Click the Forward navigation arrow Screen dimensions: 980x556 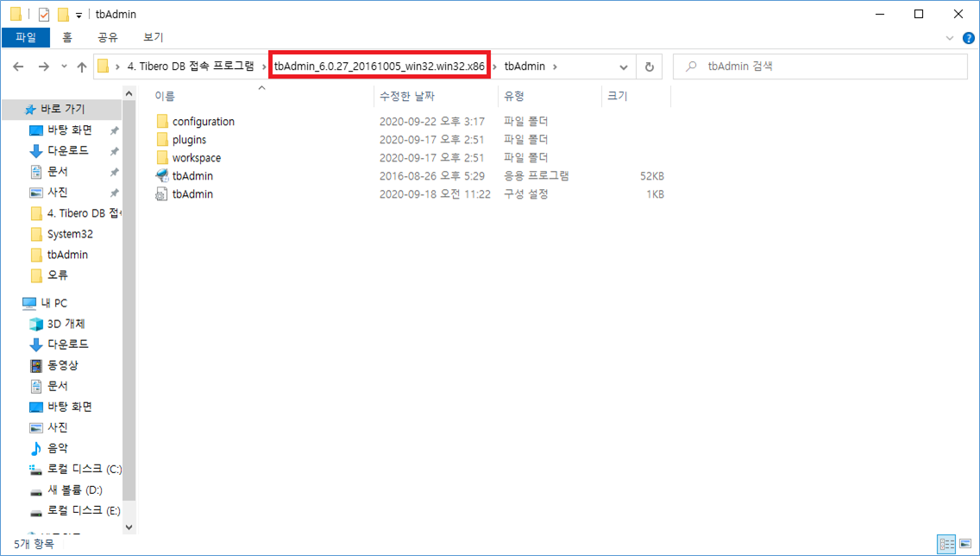(x=43, y=67)
